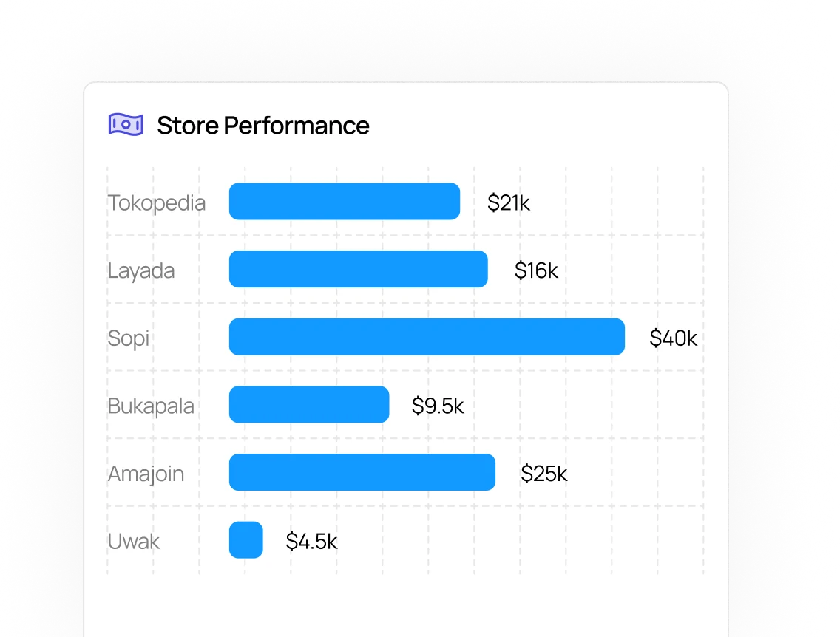Click the small Uwak bar

tap(245, 540)
